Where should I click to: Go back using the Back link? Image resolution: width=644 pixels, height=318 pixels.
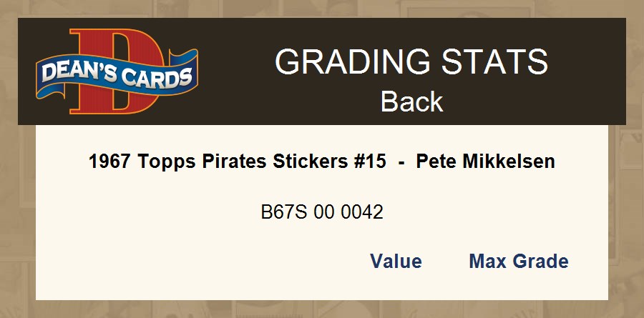[411, 101]
